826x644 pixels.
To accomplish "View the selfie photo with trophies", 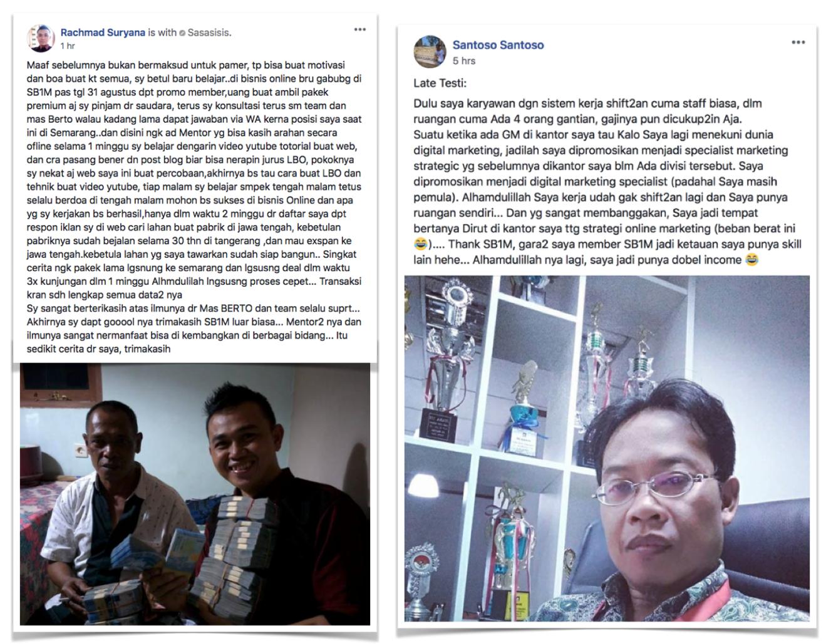I will tap(606, 448).
